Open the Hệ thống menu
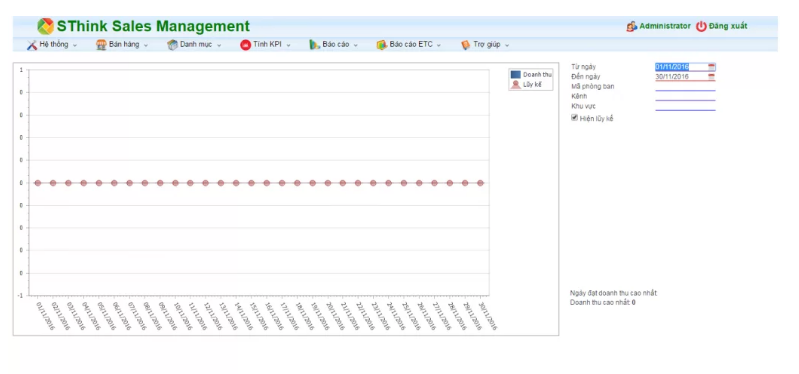 pos(54,44)
